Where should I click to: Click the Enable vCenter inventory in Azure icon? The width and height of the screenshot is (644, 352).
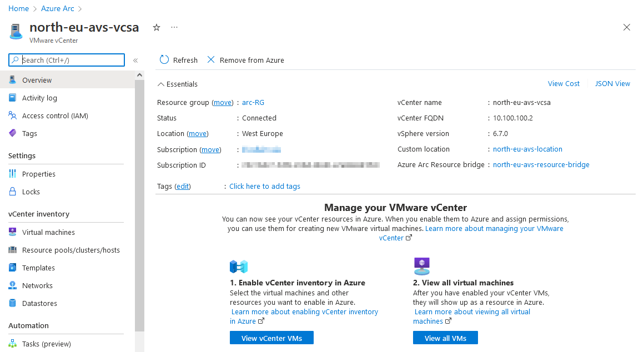click(239, 266)
